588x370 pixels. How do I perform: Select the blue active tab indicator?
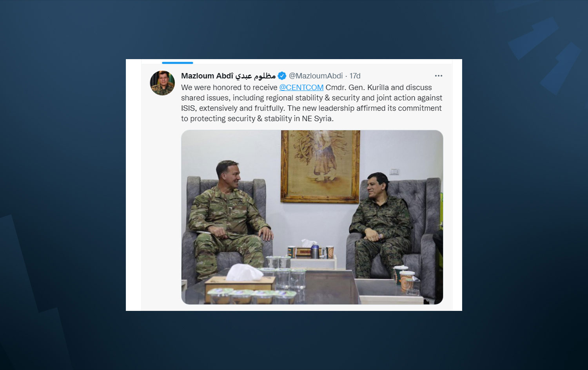coord(178,63)
